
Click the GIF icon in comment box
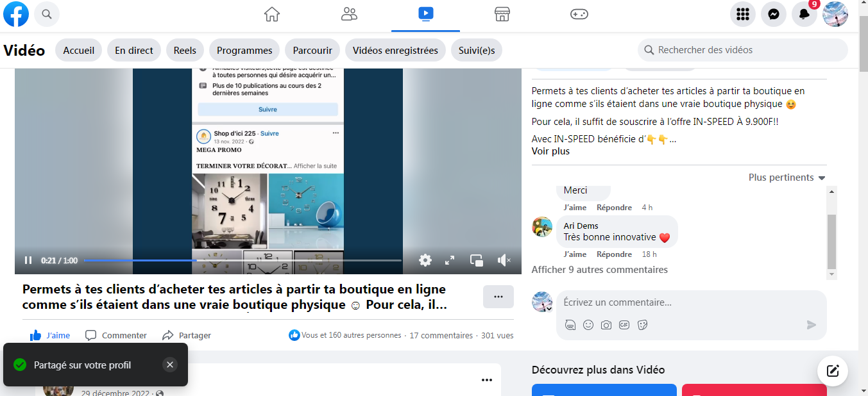tap(624, 325)
